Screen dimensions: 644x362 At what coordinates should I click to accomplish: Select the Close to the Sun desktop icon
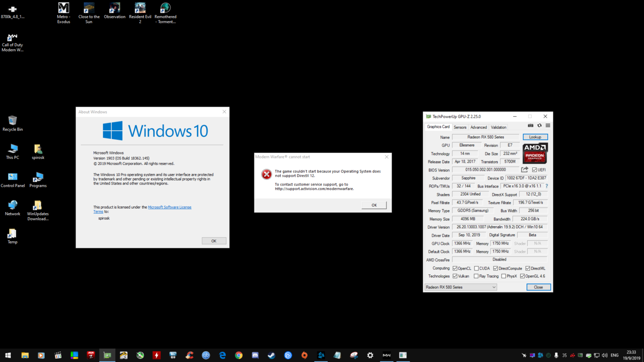tap(89, 13)
